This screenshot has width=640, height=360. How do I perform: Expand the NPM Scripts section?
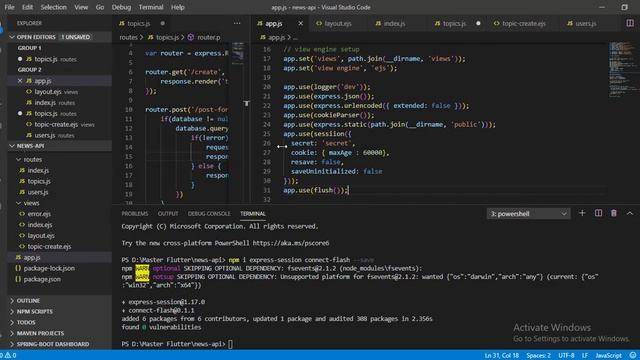pos(35,311)
